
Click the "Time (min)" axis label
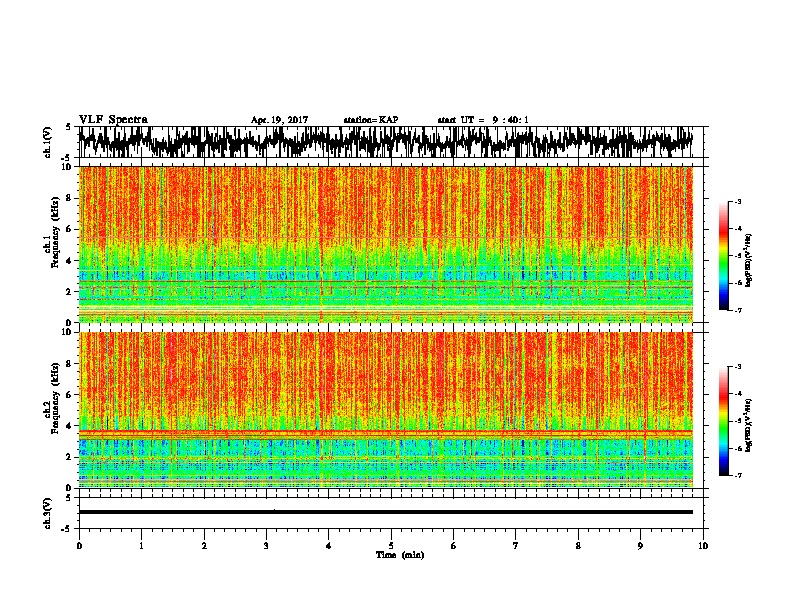coord(400,555)
